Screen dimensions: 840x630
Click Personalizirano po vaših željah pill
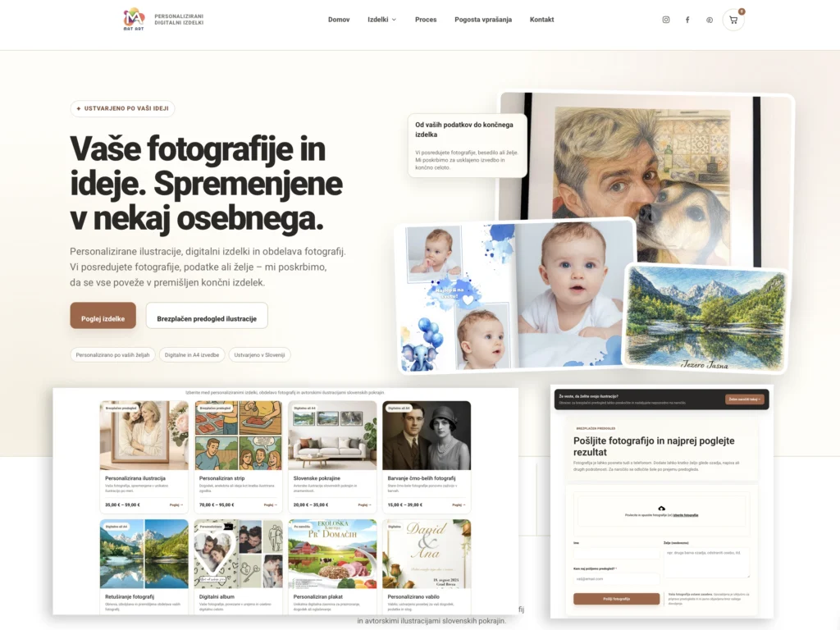112,354
